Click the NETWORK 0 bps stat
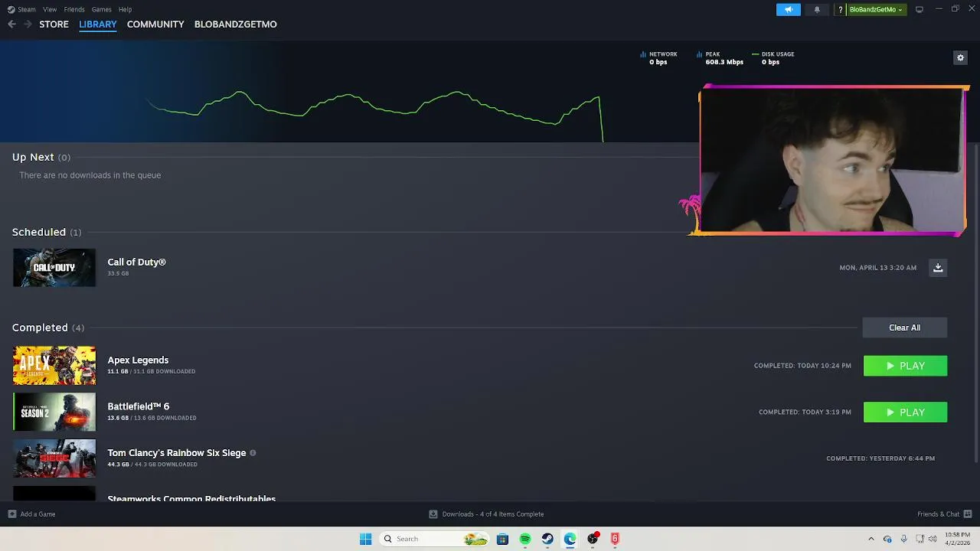Viewport: 980px width, 551px height. [x=658, y=58]
